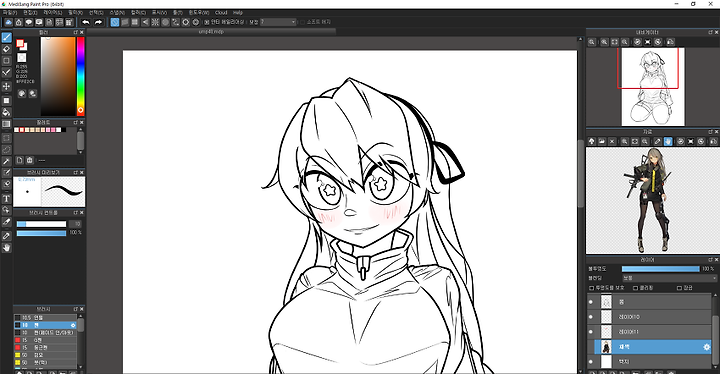Click the layer opacity slider

coord(661,269)
